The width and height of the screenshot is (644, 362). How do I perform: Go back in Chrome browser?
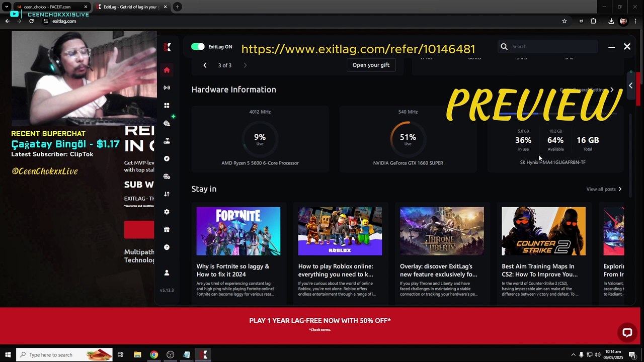(8, 21)
